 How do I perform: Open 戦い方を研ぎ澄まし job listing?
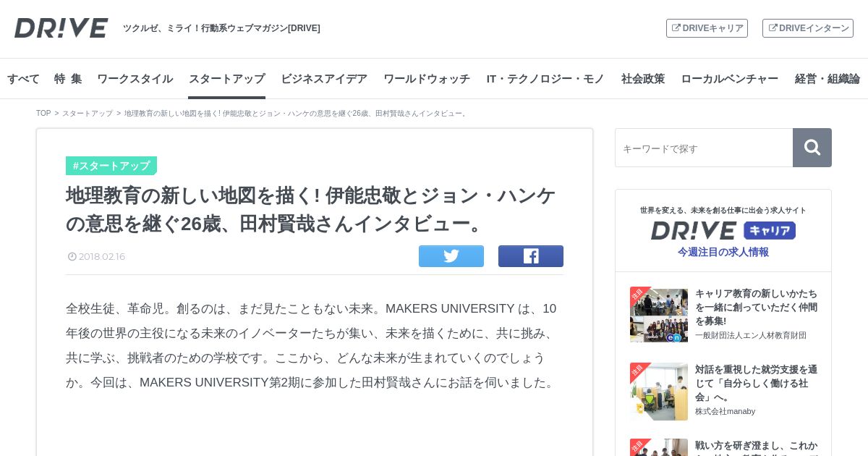click(x=757, y=447)
